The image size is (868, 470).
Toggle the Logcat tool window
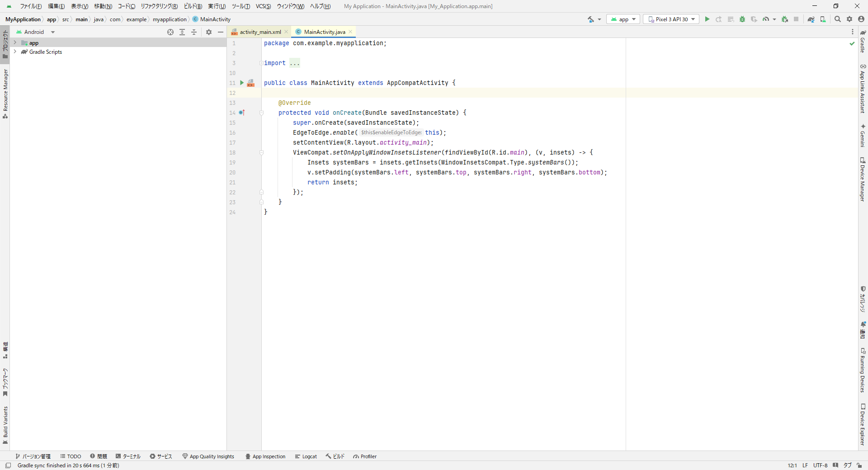point(306,456)
